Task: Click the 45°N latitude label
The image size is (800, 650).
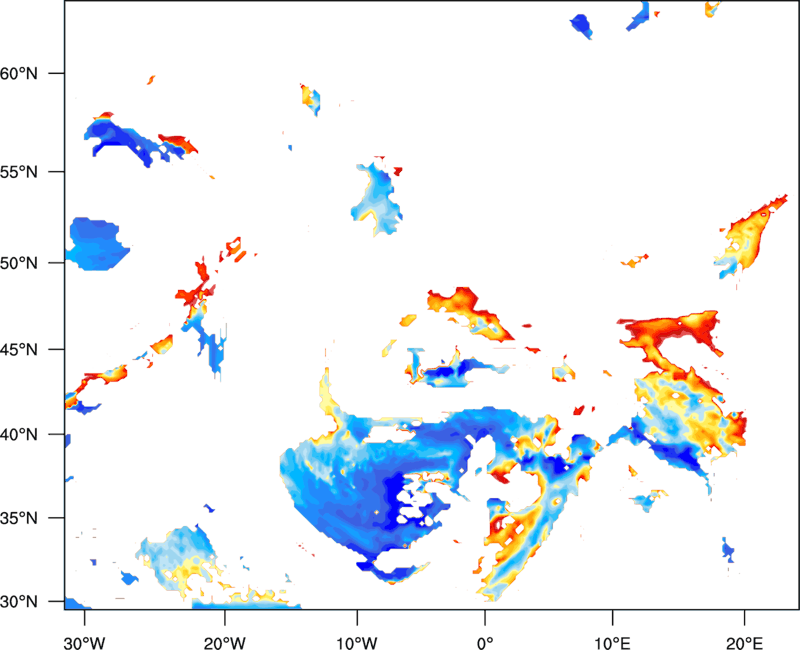Action: click(x=19, y=349)
